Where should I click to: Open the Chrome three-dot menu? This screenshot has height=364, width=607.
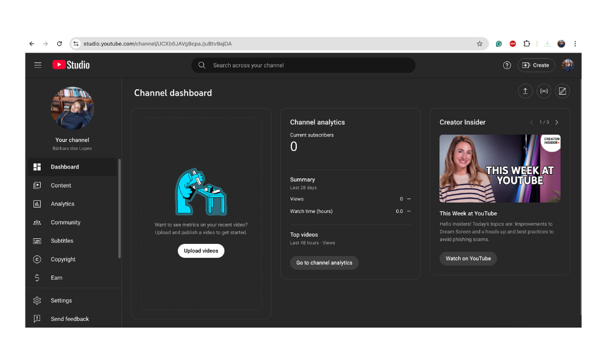pyautogui.click(x=575, y=44)
